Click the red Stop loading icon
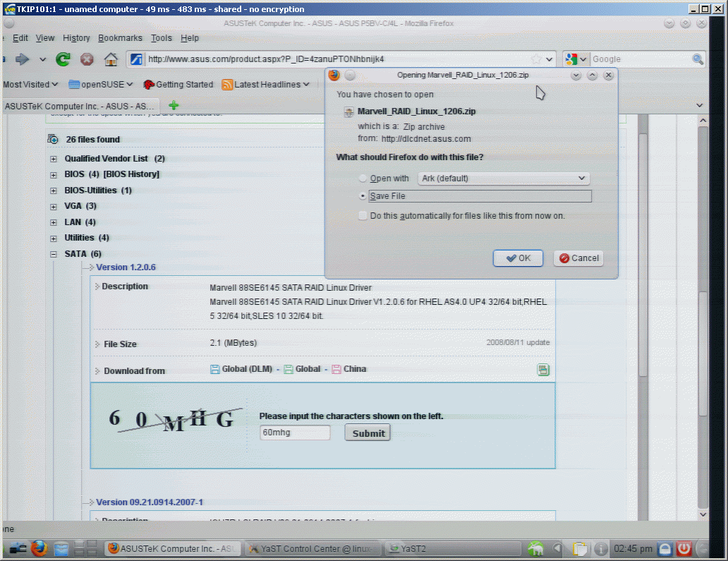Image resolution: width=728 pixels, height=561 pixels. click(x=87, y=59)
